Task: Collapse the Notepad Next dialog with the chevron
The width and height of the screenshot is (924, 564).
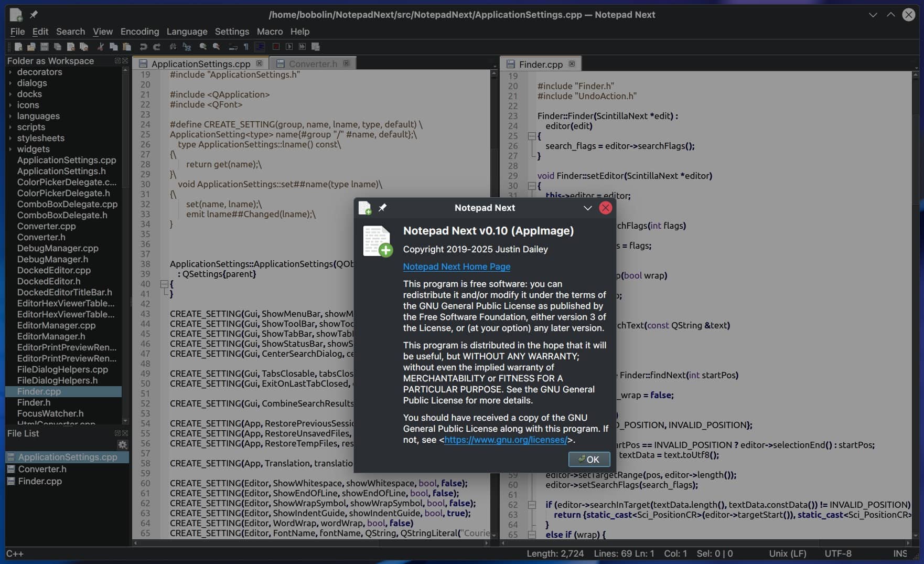Action: pos(587,208)
